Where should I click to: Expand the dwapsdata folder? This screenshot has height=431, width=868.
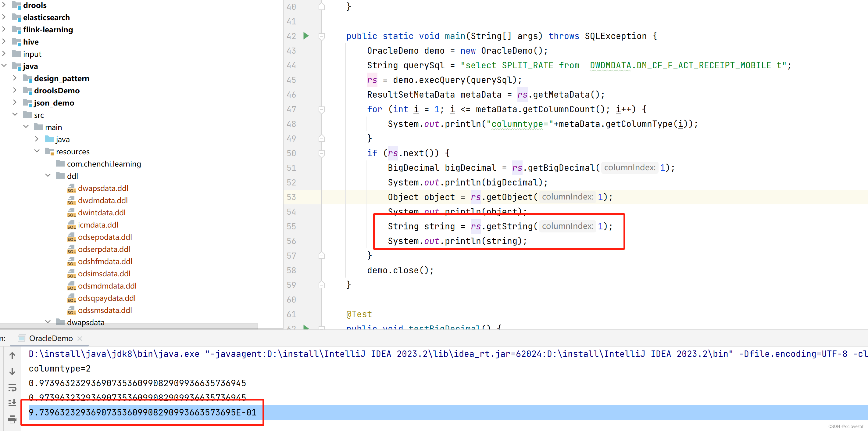[x=48, y=321]
